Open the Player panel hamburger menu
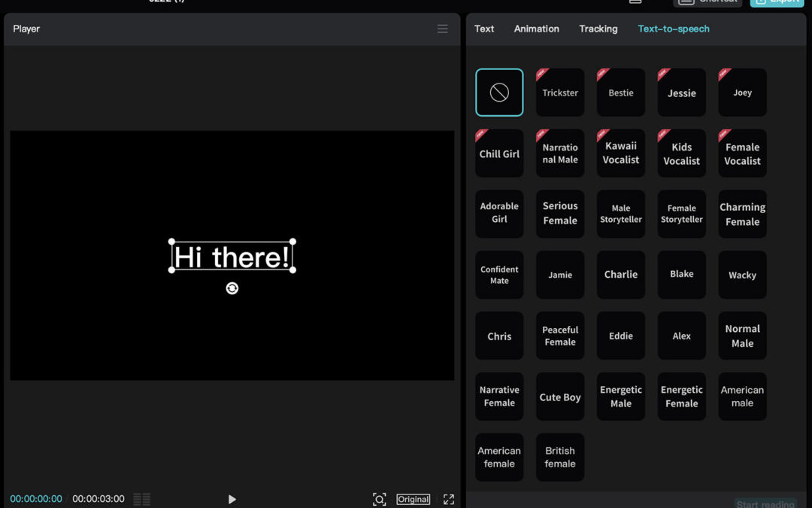Image resolution: width=812 pixels, height=508 pixels. point(442,29)
